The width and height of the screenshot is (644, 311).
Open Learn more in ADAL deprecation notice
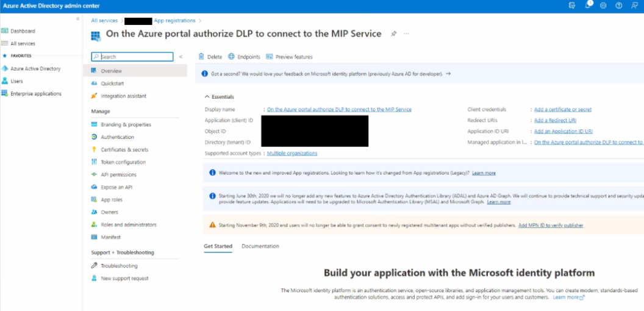coord(499,202)
